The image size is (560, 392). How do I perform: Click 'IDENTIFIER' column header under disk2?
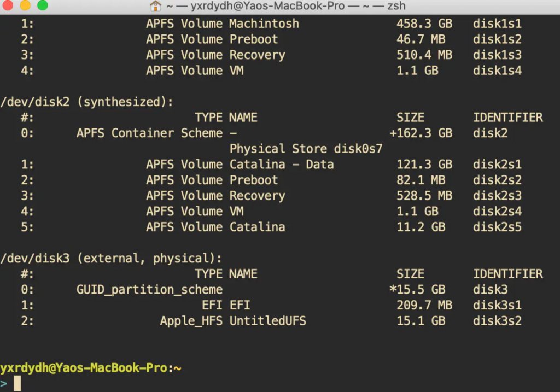(x=508, y=118)
